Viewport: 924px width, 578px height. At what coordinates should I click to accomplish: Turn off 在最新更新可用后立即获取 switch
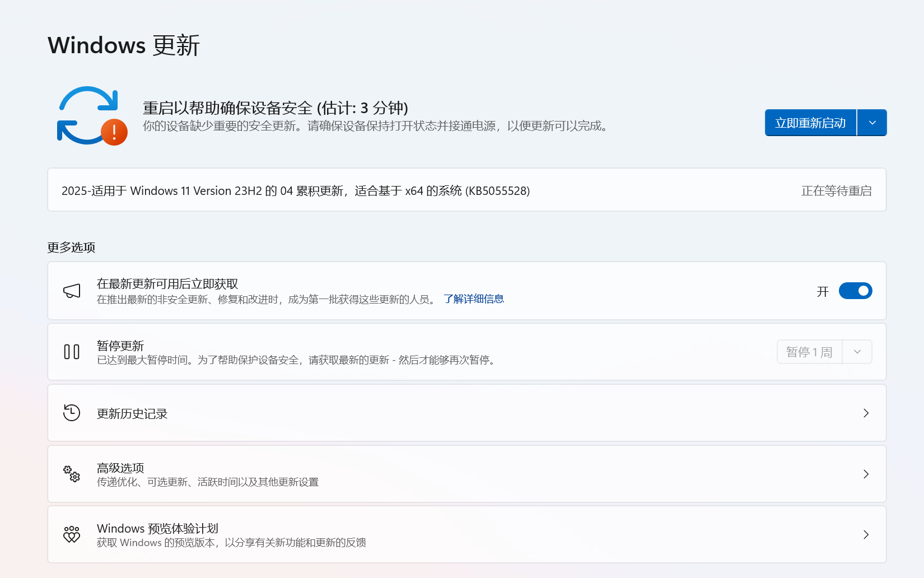pyautogui.click(x=855, y=291)
